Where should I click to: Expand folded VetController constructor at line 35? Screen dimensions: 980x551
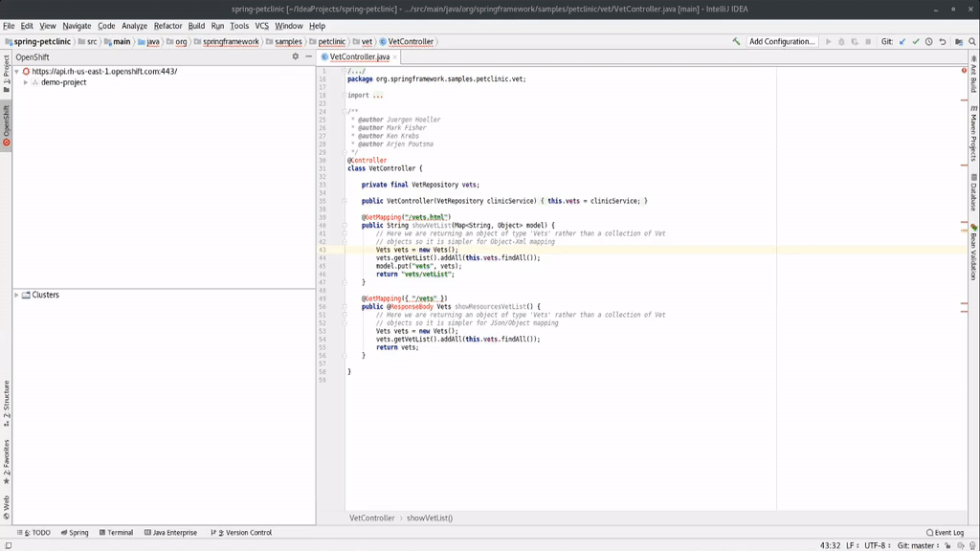tap(345, 201)
